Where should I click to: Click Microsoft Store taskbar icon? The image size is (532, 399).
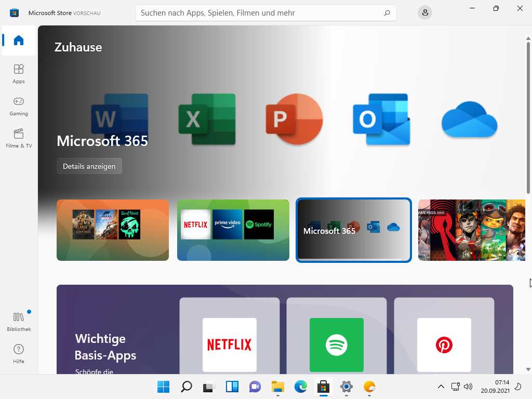point(323,387)
